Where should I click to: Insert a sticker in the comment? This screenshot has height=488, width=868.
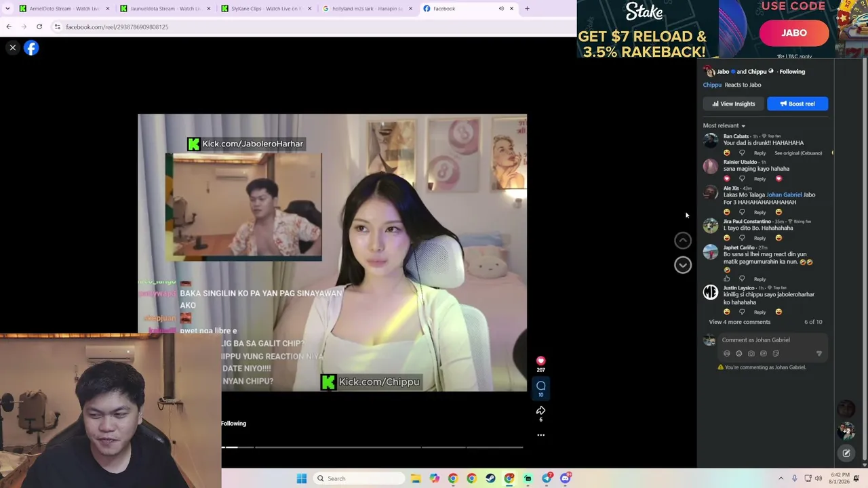point(776,354)
